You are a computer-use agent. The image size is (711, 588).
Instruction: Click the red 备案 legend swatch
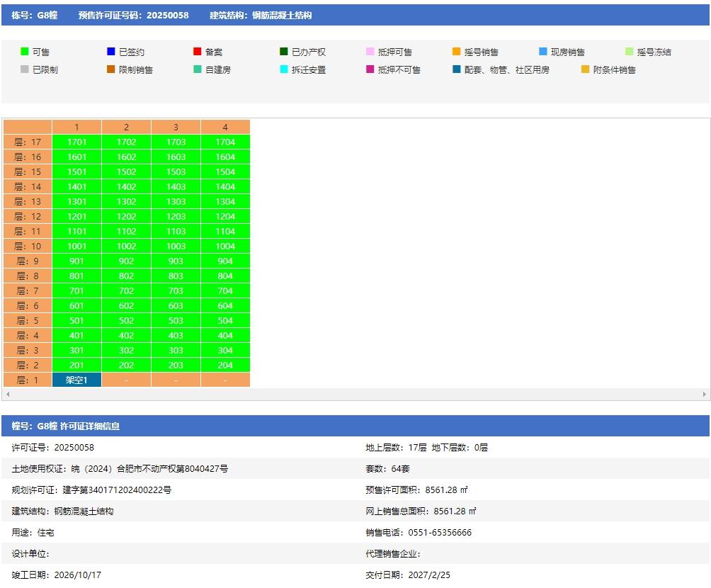[x=198, y=51]
